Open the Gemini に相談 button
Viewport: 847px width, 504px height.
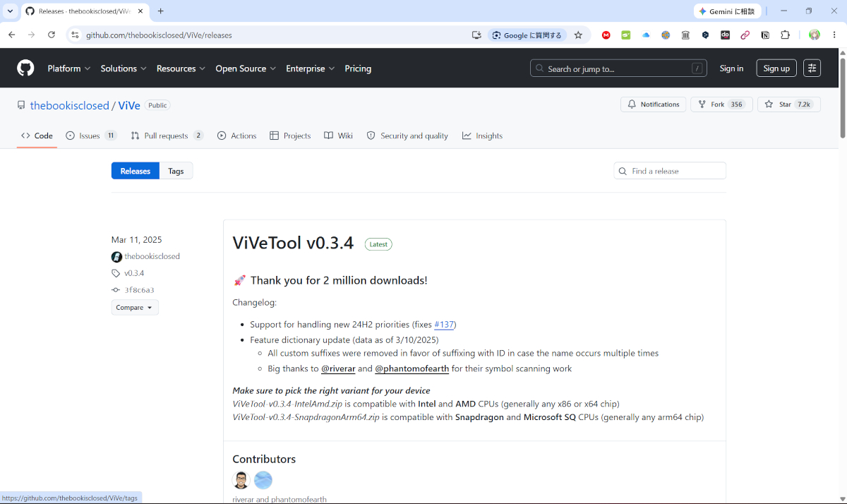[x=728, y=11]
